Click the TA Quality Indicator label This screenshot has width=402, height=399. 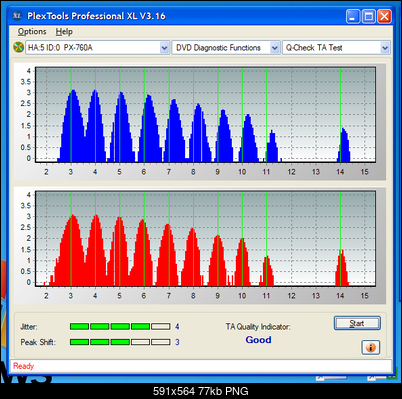pyautogui.click(x=258, y=327)
